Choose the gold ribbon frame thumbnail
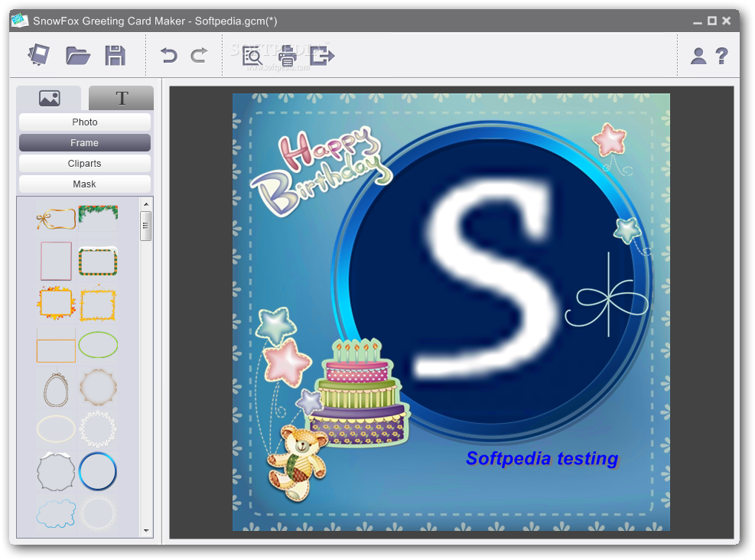 click(57, 219)
